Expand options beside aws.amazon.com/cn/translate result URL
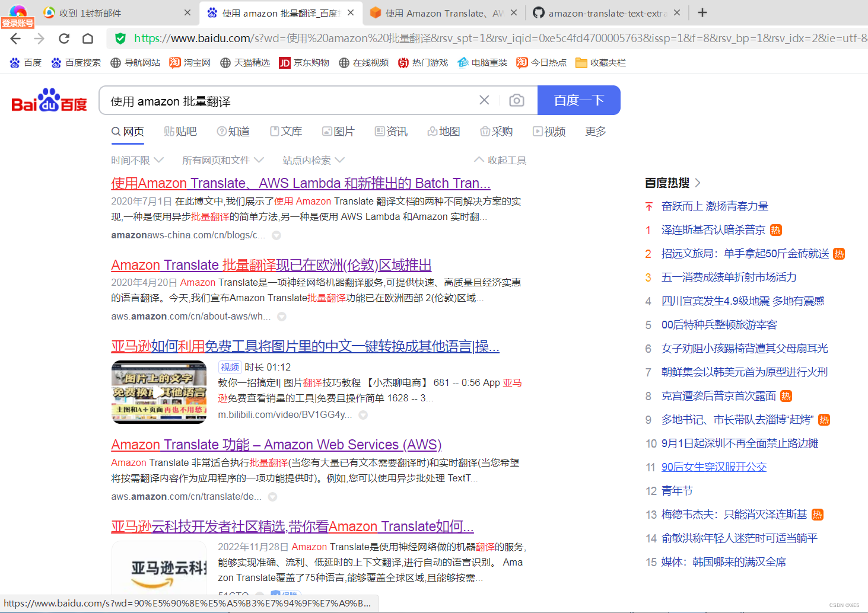 tap(272, 497)
